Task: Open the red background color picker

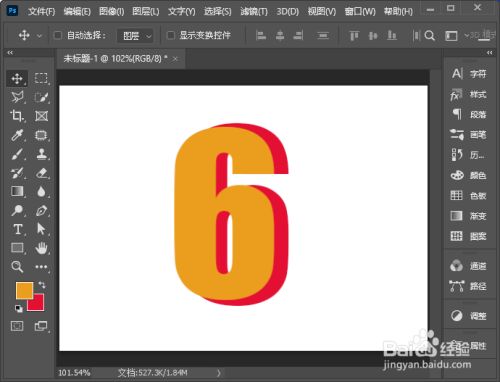Action: point(38,305)
